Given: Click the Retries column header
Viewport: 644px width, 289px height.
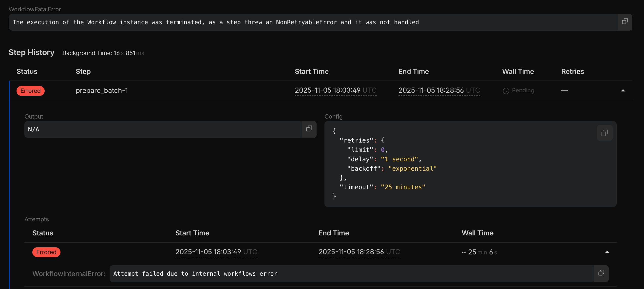Looking at the screenshot, I should click(572, 72).
